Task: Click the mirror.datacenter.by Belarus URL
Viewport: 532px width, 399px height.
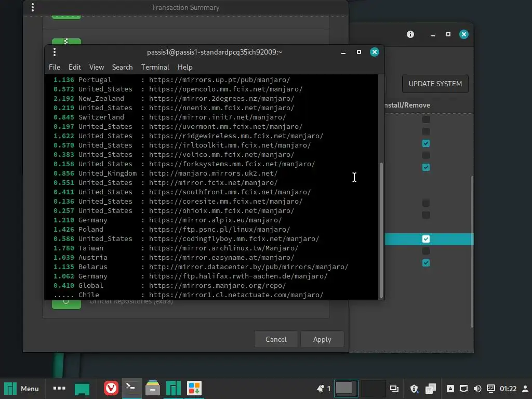Action: [248, 267]
